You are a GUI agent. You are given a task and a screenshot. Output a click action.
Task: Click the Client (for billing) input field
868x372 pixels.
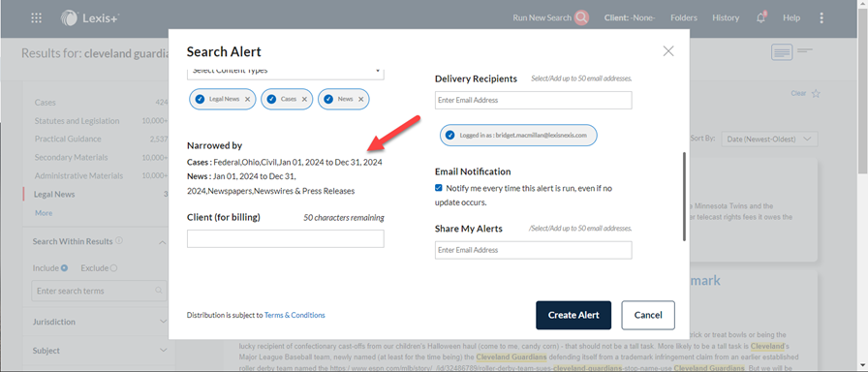[285, 238]
